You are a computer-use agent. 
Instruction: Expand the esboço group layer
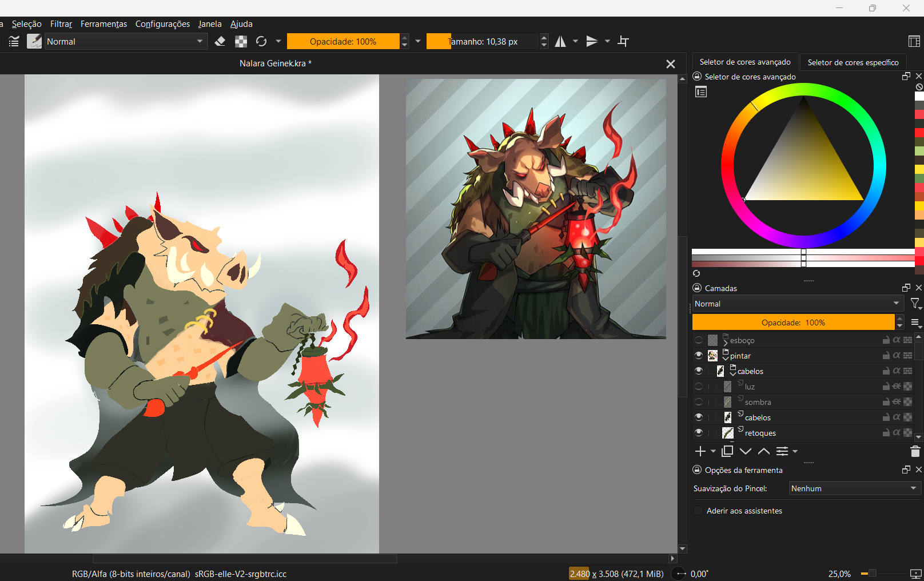tap(726, 343)
